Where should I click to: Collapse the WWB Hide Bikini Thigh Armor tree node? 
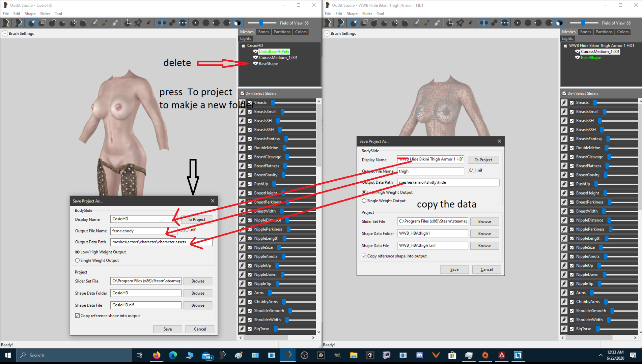pyautogui.click(x=565, y=46)
